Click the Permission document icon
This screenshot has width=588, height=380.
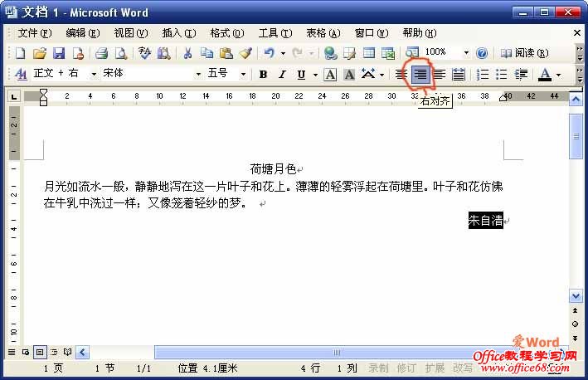78,53
